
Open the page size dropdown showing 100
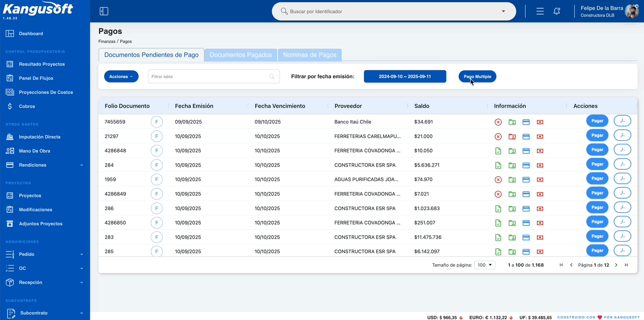[485, 265]
